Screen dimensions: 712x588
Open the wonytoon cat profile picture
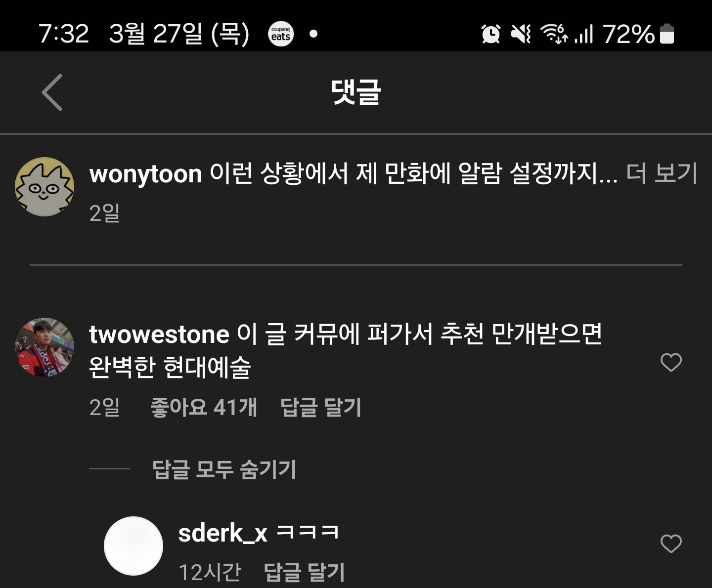pos(44,187)
